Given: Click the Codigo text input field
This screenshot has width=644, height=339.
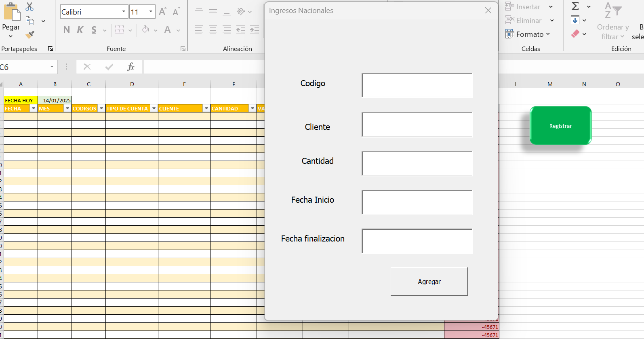Looking at the screenshot, I should (417, 85).
